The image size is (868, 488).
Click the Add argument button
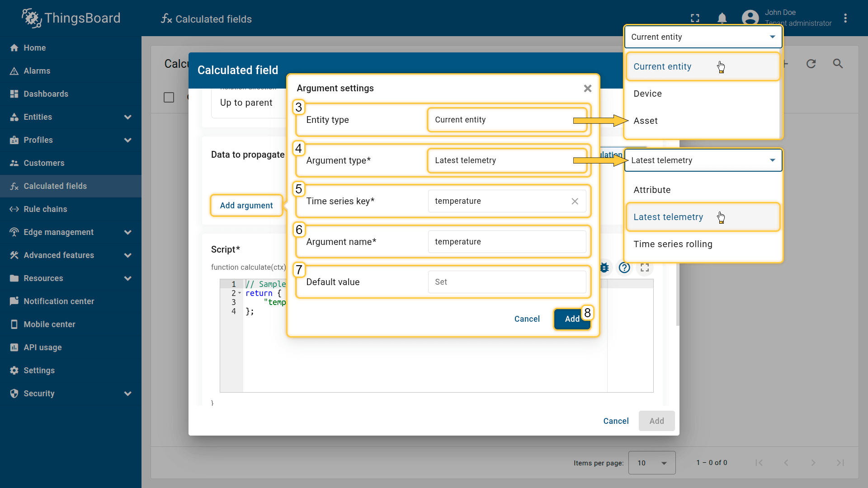(x=246, y=206)
